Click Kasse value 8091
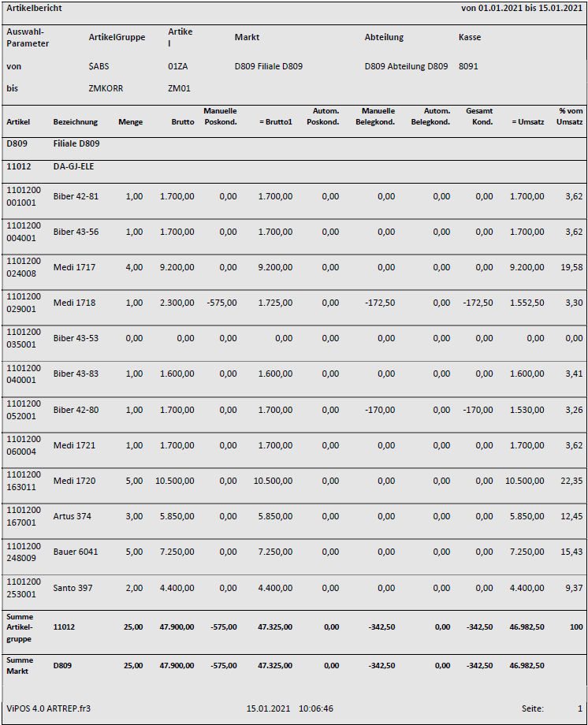Image resolution: width=588 pixels, height=725 pixels. pyautogui.click(x=468, y=66)
